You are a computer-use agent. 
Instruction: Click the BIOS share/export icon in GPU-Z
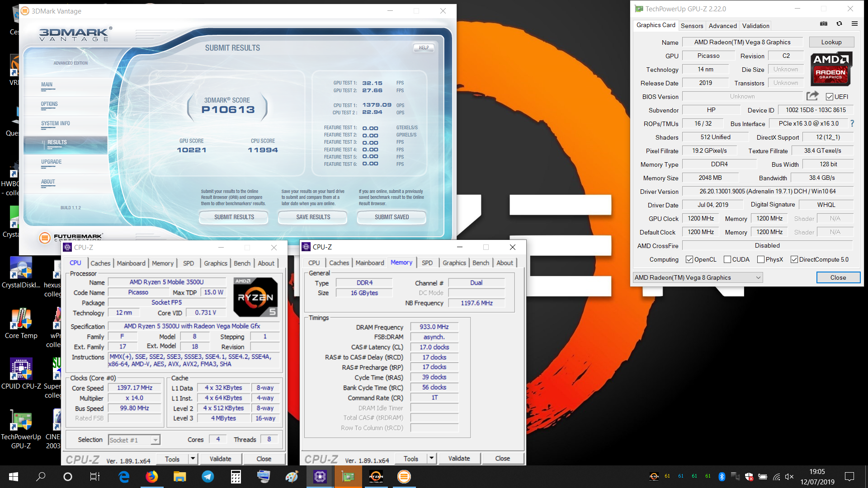[x=812, y=96]
